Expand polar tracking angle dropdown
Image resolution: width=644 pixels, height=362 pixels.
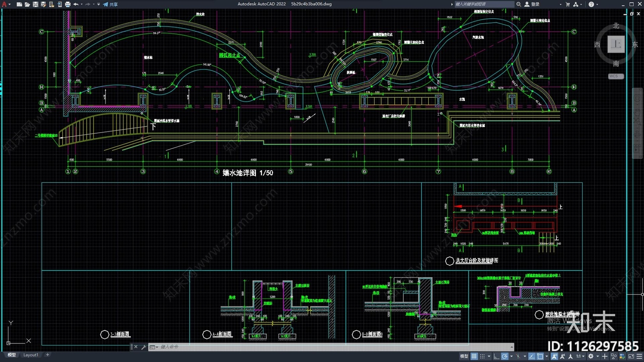click(x=511, y=356)
